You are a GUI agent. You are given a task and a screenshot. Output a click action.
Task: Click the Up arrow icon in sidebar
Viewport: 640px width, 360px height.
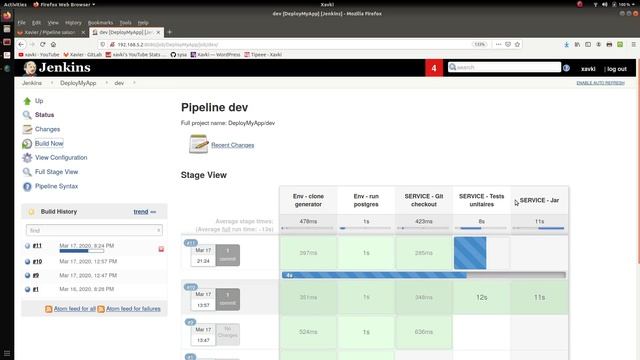[27, 101]
